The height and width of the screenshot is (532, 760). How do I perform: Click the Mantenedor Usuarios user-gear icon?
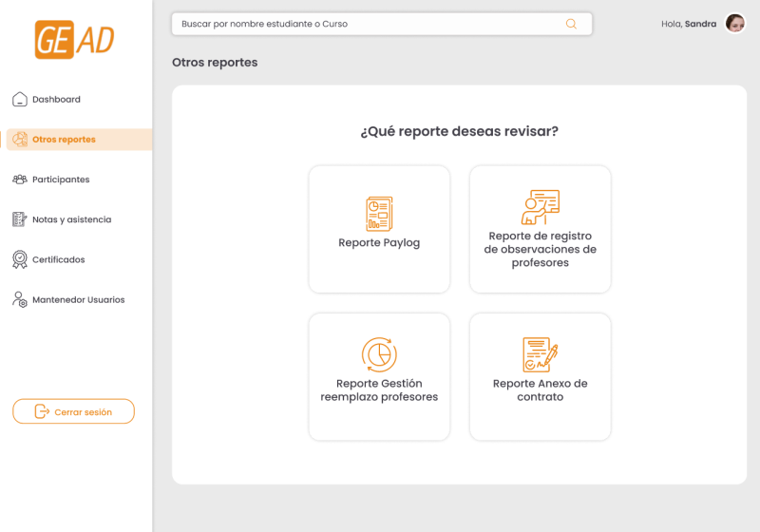19,299
